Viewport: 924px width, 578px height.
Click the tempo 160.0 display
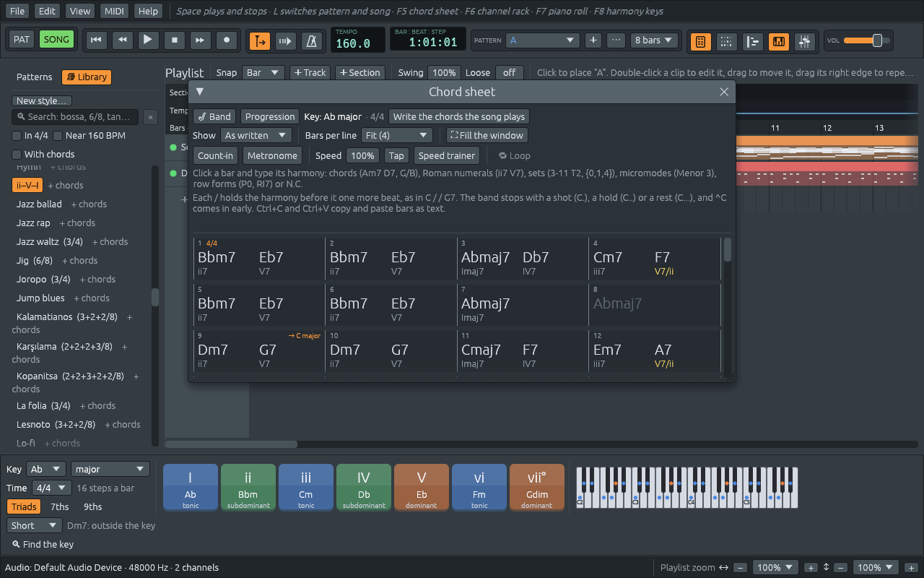[359, 40]
